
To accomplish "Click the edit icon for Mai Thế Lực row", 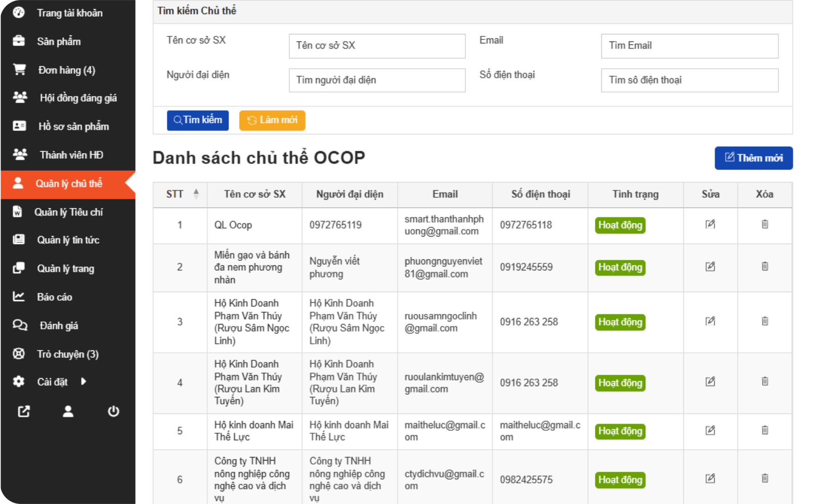I will [710, 430].
